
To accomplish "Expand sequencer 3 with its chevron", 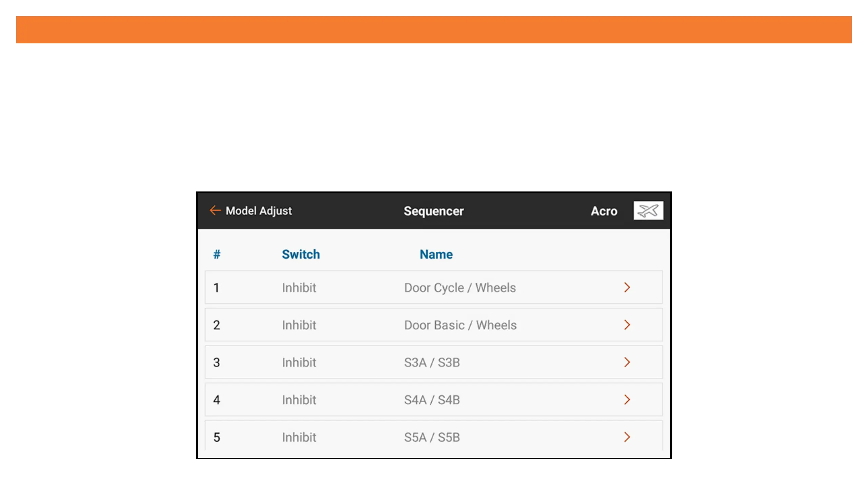I will point(627,362).
